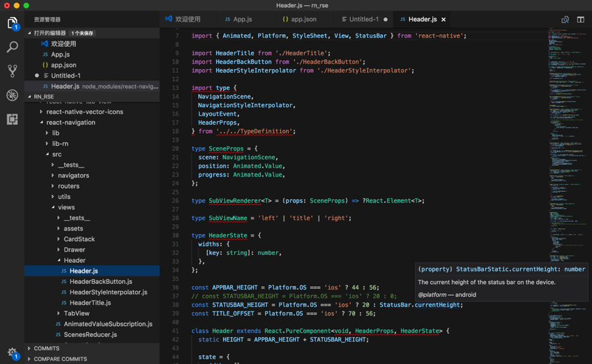Screen dimensions: 592x364
Task: Open HeaderBackButton.js from the file tree
Action: tap(101, 281)
